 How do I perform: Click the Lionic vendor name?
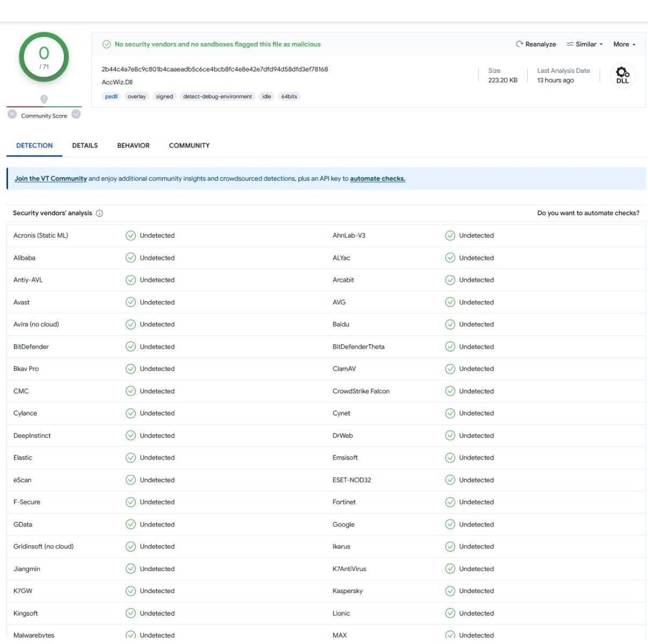tap(341, 613)
